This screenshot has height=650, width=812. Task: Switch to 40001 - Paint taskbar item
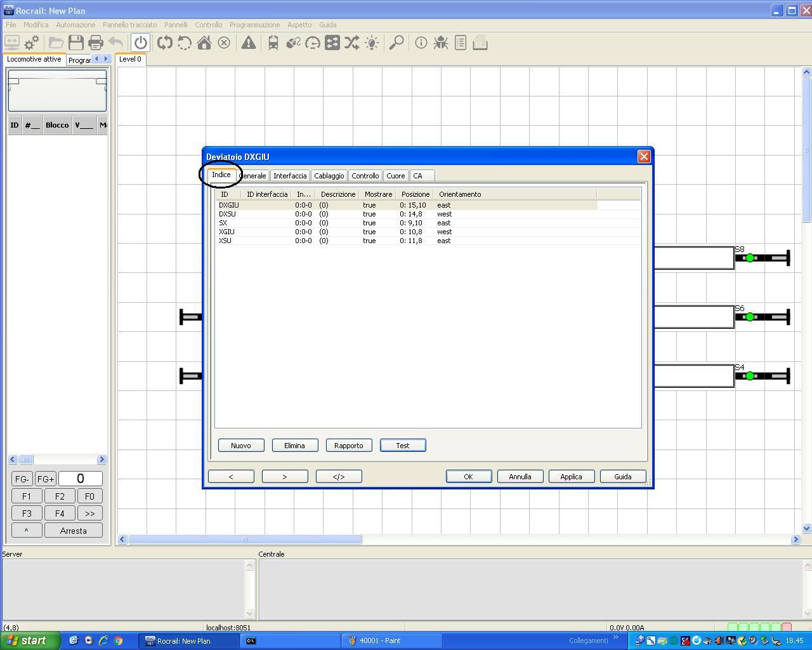click(391, 641)
